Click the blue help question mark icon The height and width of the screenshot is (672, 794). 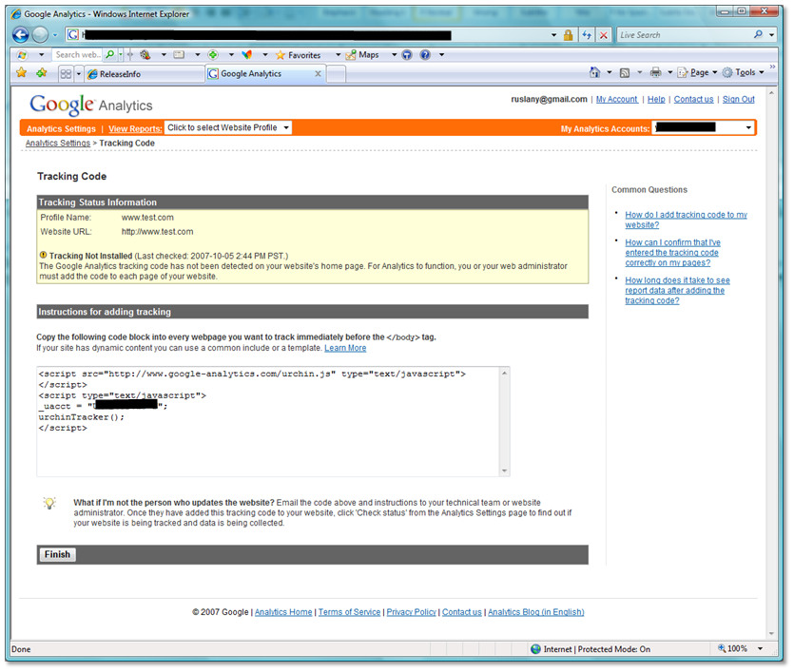click(425, 54)
